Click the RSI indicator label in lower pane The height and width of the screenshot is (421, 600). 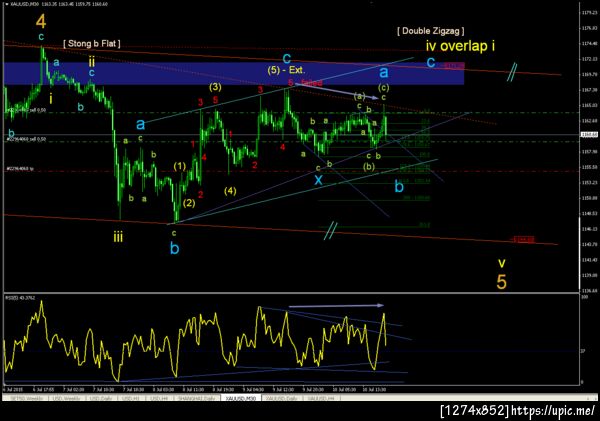coord(20,297)
